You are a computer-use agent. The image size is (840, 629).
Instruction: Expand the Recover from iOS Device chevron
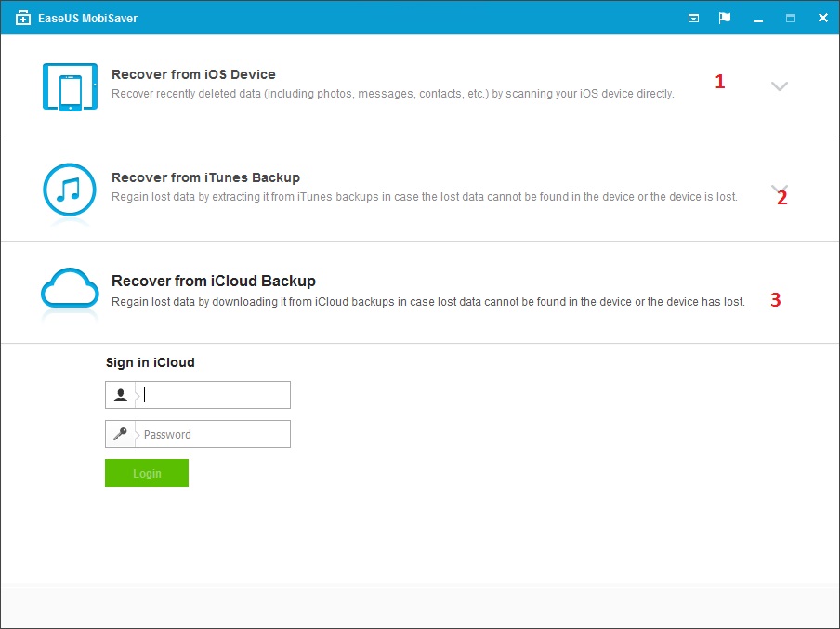pyautogui.click(x=780, y=86)
